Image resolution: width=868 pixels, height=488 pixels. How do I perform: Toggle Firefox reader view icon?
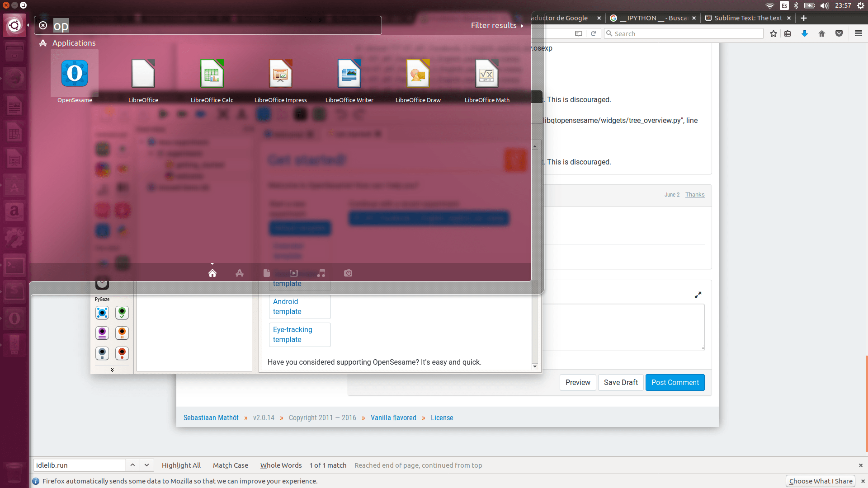point(579,33)
